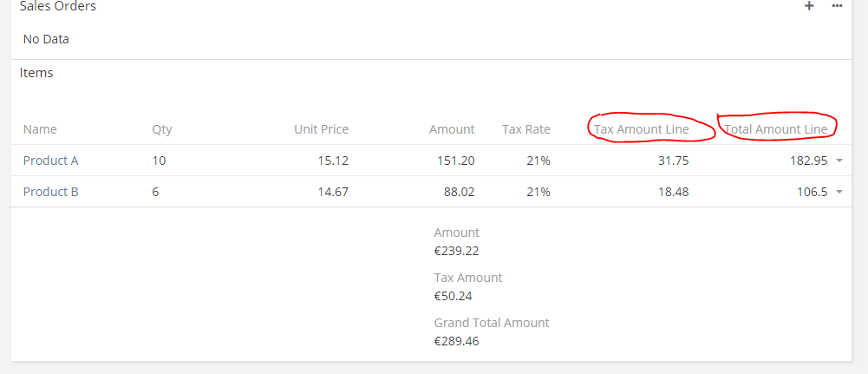This screenshot has height=374, width=868.
Task: Click the Grand Total Amount €289.46 value
Action: tap(457, 341)
